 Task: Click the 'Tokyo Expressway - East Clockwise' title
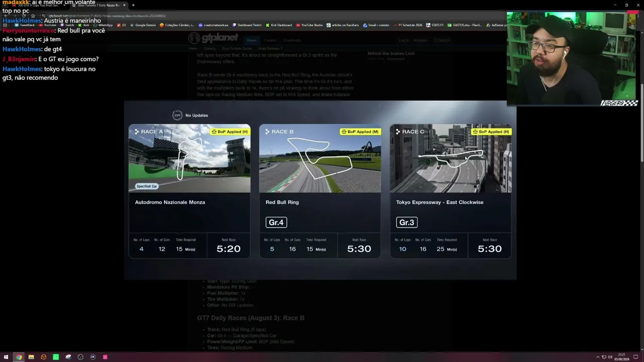pyautogui.click(x=440, y=202)
